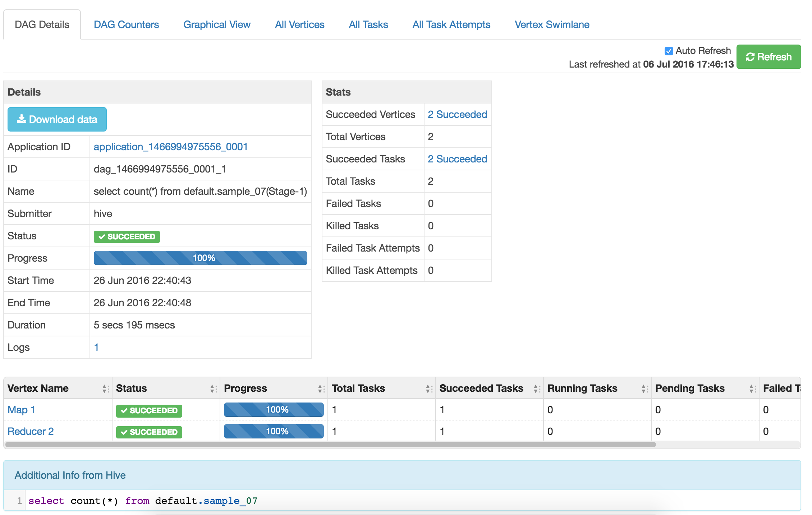
Task: Switch to the All Vertices tab
Action: click(x=299, y=24)
